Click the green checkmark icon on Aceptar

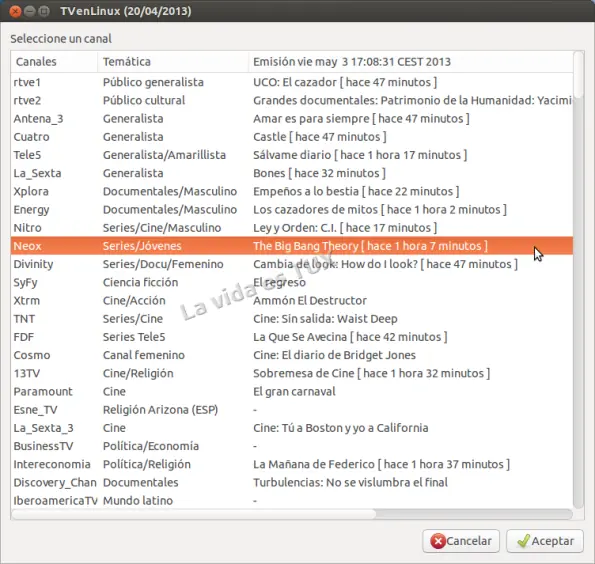[523, 541]
